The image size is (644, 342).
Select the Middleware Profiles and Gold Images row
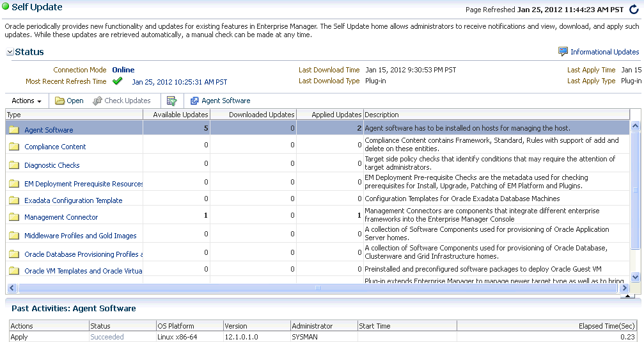80,236
